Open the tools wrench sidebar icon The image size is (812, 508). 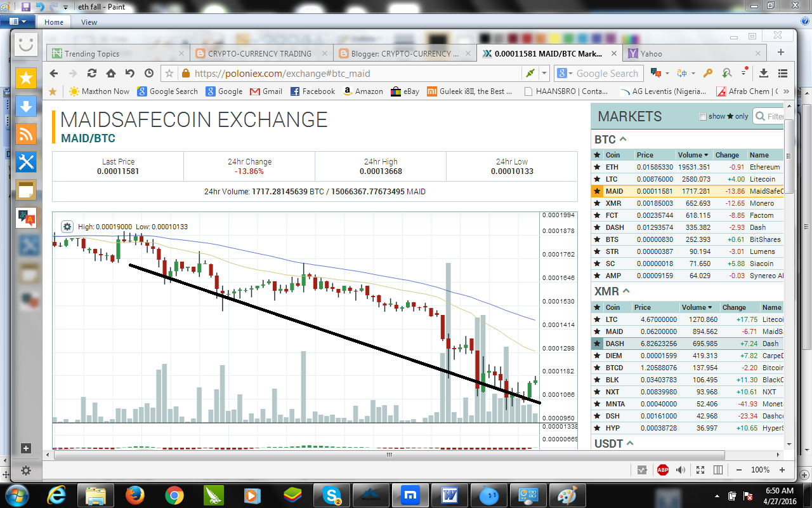tap(26, 162)
